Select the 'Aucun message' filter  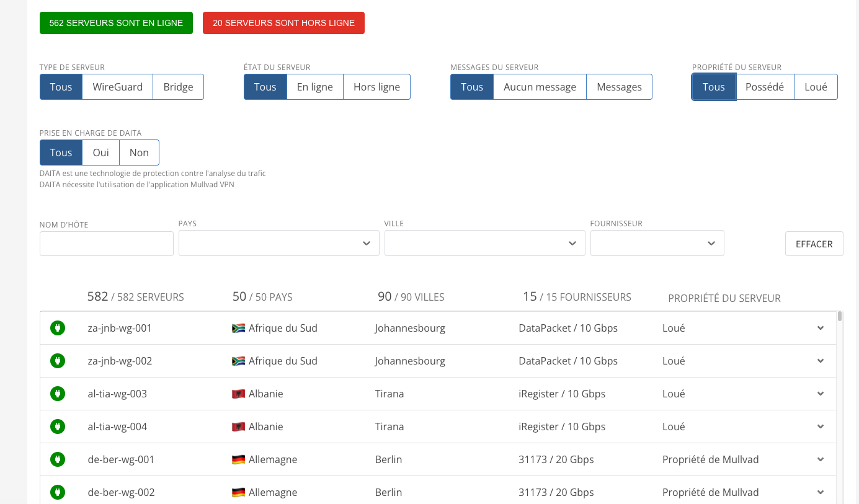[x=540, y=87]
